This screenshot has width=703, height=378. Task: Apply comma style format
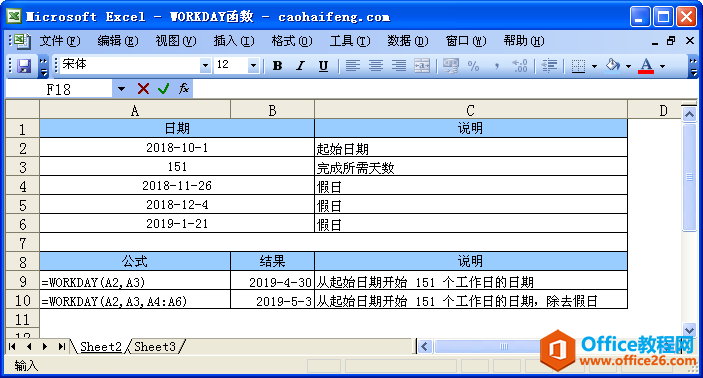pyautogui.click(x=497, y=66)
